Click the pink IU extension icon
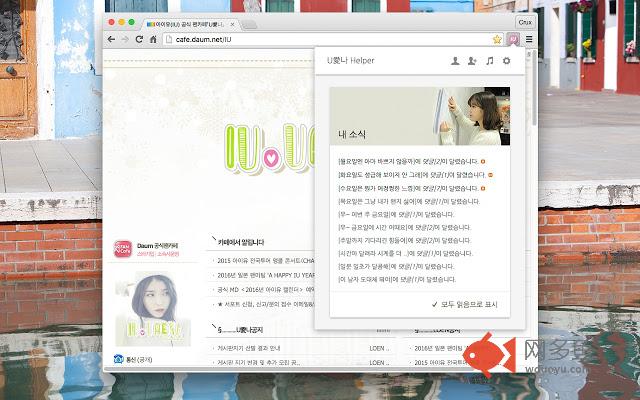 [511, 39]
